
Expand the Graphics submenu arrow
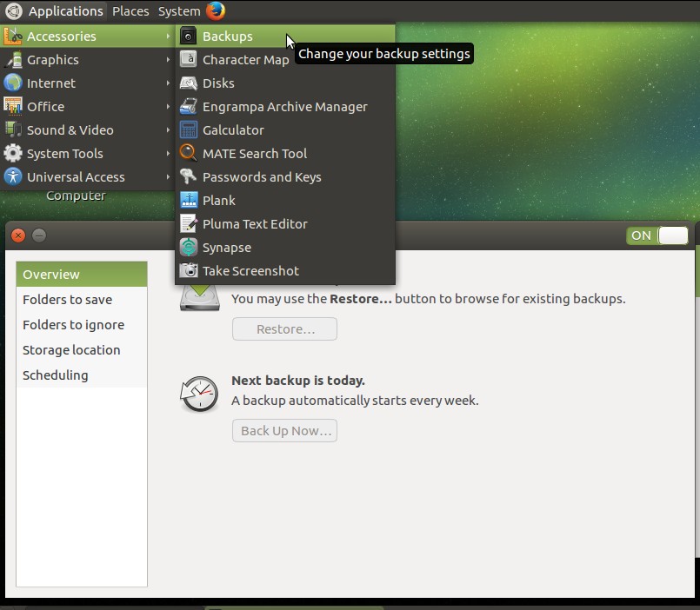[168, 59]
